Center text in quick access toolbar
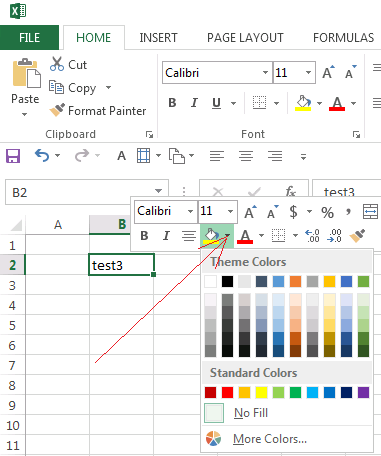This screenshot has height=456, width=381. (x=246, y=156)
